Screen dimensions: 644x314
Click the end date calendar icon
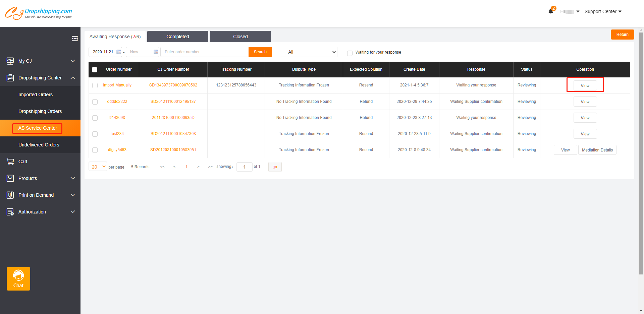(x=156, y=52)
